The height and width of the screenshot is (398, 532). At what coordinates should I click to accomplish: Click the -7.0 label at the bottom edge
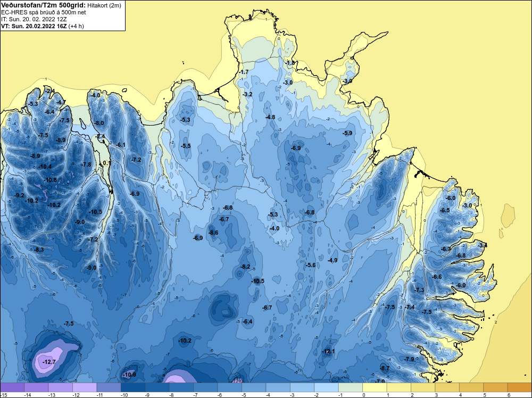click(380, 381)
